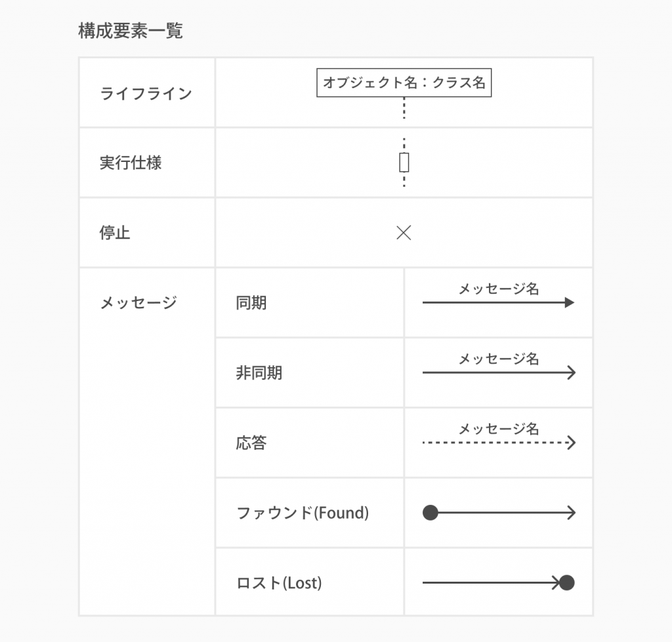
Task: Click the 構成要素一覧 heading
Action: pos(130,31)
